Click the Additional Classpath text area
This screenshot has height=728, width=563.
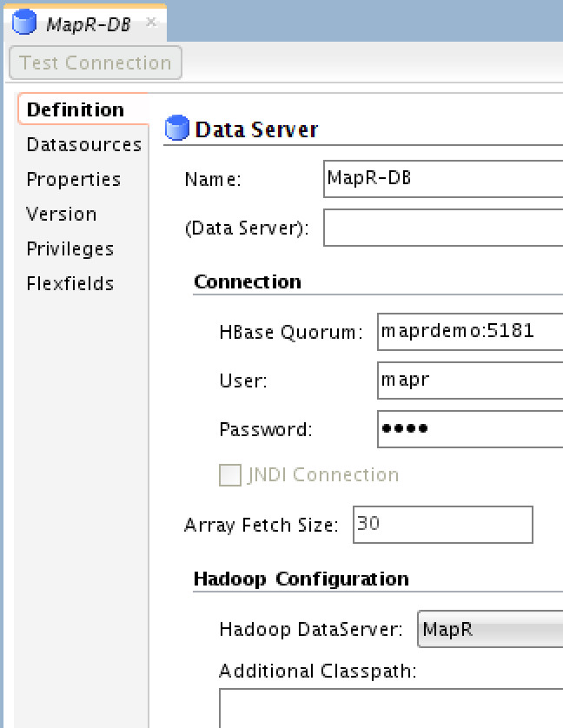[391, 709]
